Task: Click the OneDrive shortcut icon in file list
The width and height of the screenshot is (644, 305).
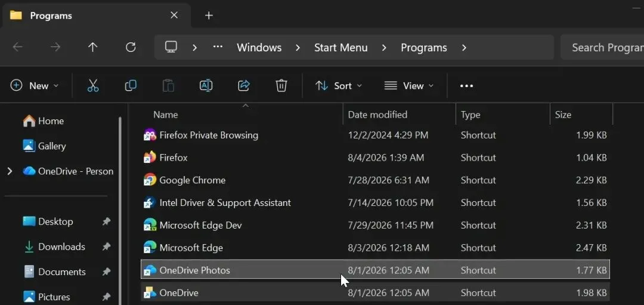Action: pos(150,292)
